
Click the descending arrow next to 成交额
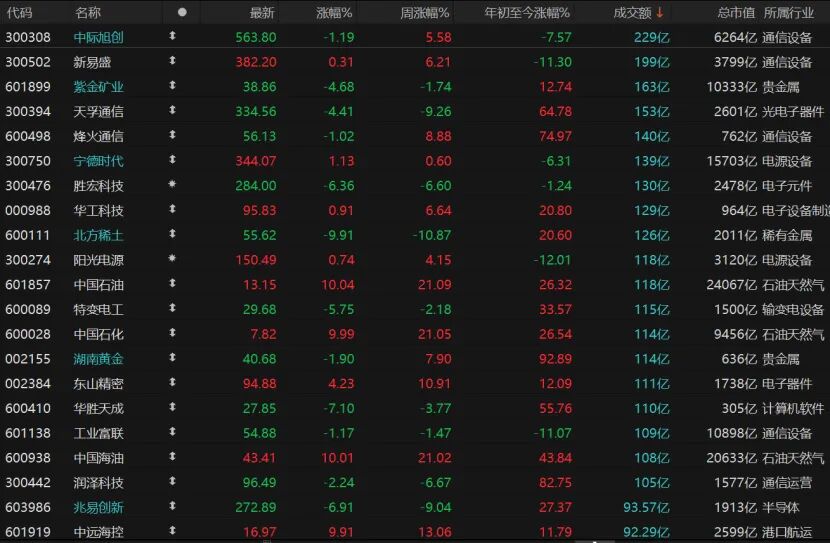point(660,13)
